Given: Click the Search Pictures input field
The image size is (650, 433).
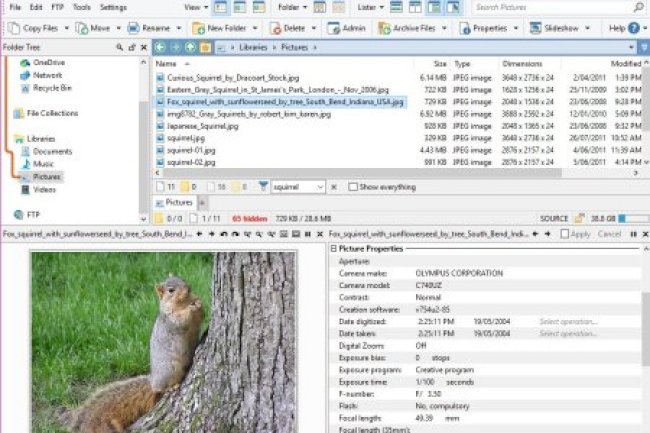Looking at the screenshot, I should [x=552, y=7].
